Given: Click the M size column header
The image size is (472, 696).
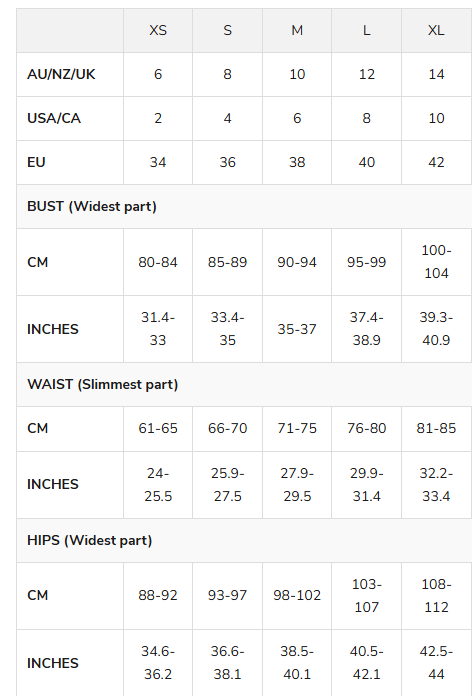Looking at the screenshot, I should [297, 30].
